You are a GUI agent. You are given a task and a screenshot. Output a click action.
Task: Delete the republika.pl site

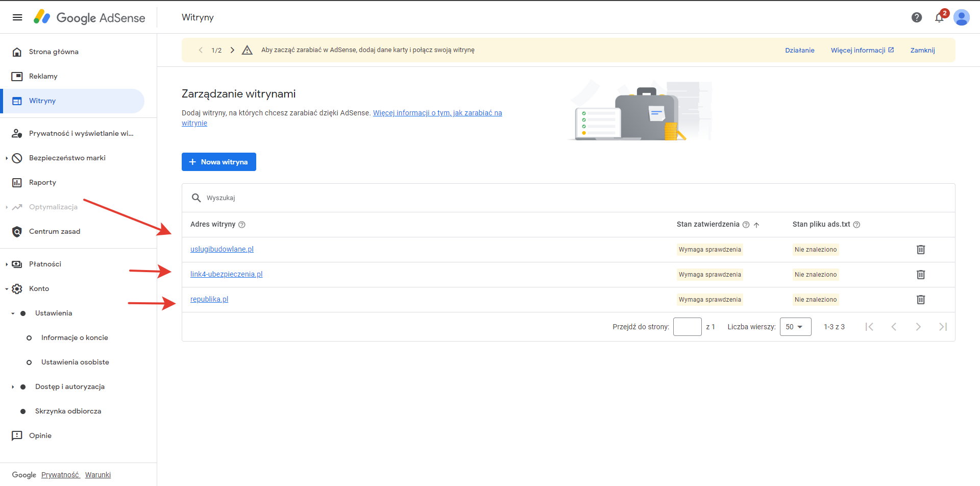[921, 300]
